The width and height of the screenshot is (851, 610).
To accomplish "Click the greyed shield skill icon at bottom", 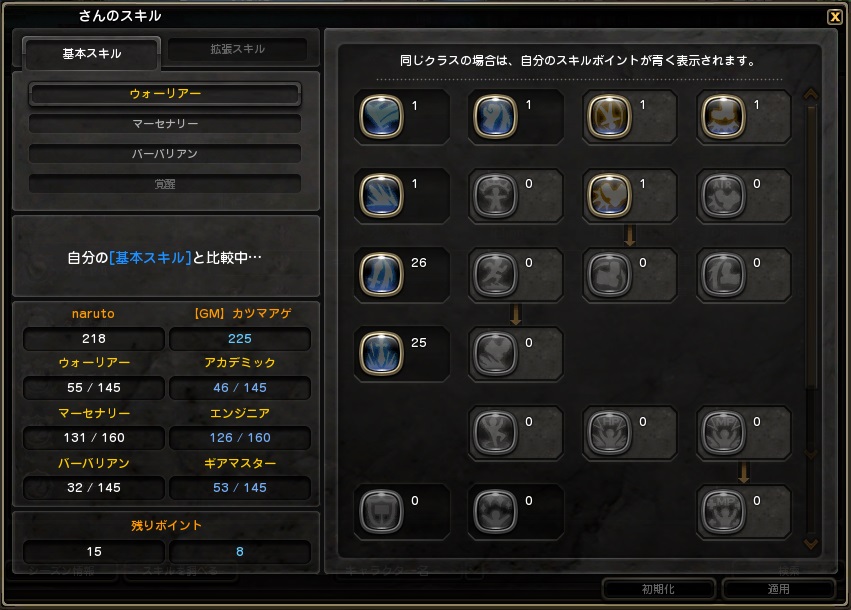I will pyautogui.click(x=381, y=511).
